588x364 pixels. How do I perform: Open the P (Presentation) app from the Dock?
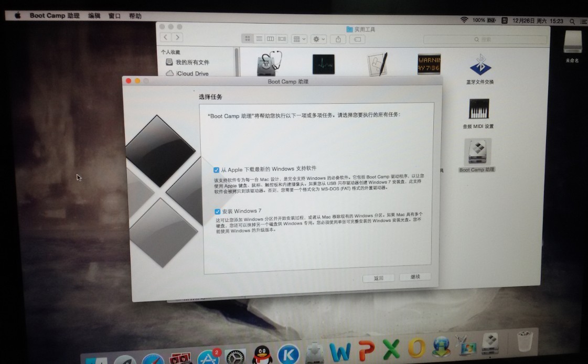(x=366, y=350)
